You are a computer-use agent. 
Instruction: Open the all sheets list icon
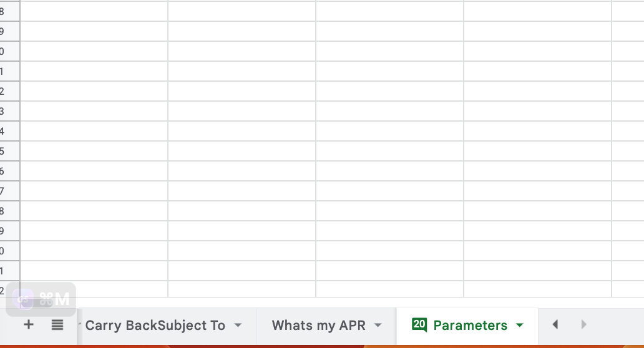point(57,325)
